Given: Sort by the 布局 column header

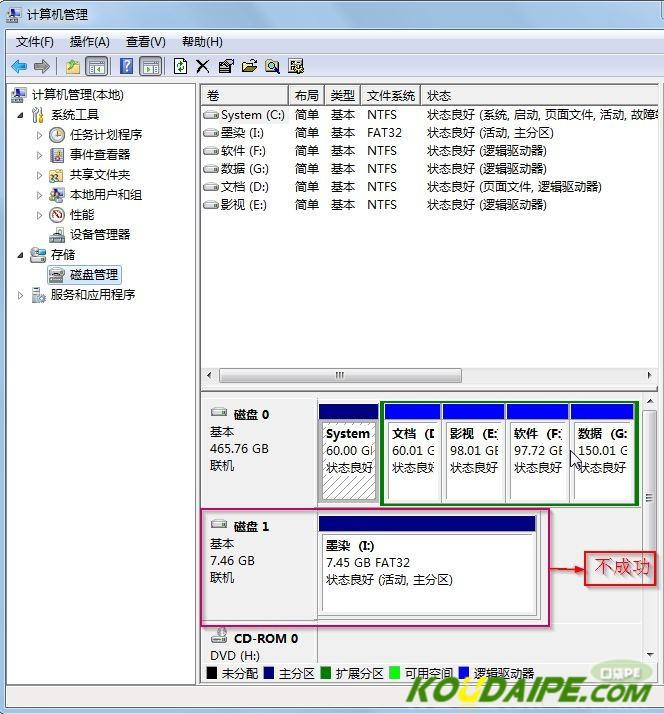Looking at the screenshot, I should pos(306,96).
